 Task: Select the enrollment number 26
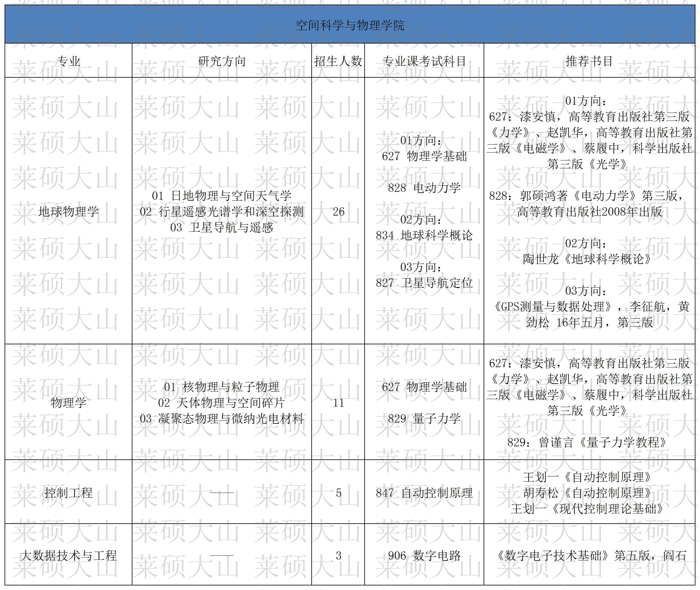pyautogui.click(x=338, y=211)
